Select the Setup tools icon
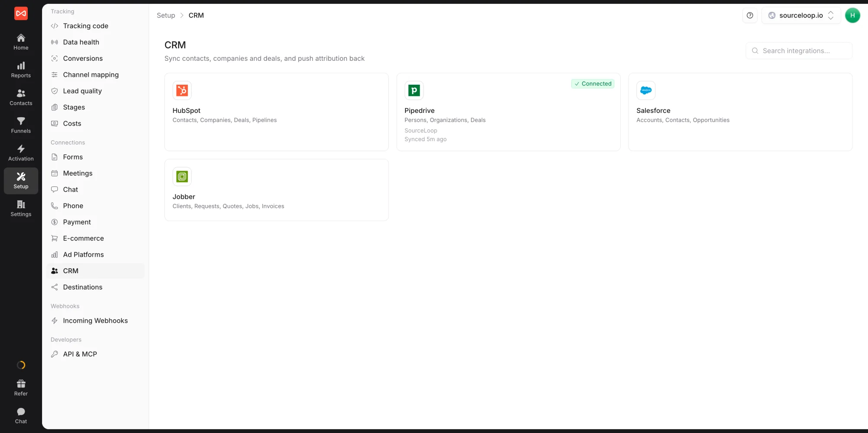 [x=21, y=177]
